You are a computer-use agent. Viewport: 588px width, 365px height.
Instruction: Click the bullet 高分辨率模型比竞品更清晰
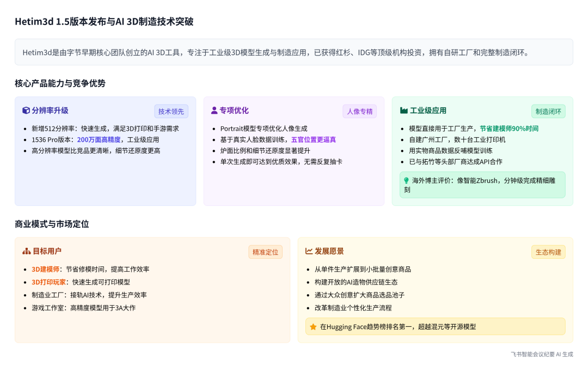click(96, 151)
